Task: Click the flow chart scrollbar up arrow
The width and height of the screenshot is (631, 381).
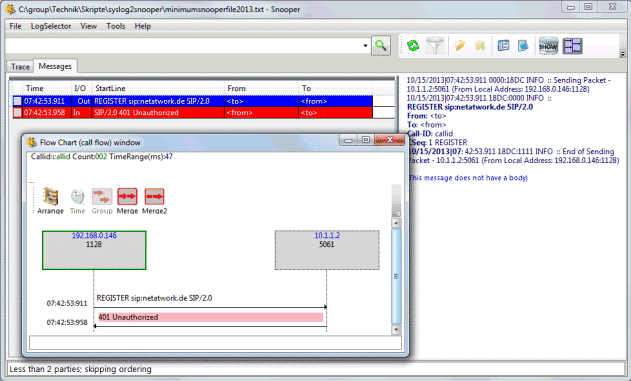Action: pos(396,223)
